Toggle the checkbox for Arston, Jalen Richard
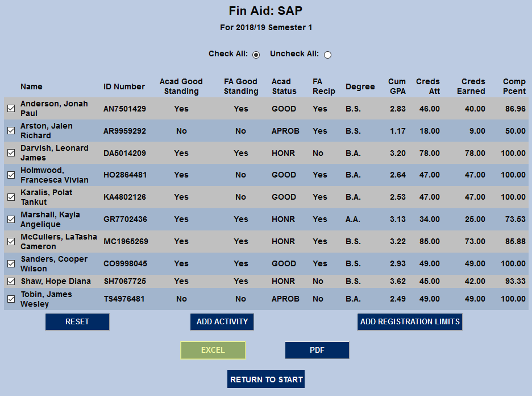 10,130
